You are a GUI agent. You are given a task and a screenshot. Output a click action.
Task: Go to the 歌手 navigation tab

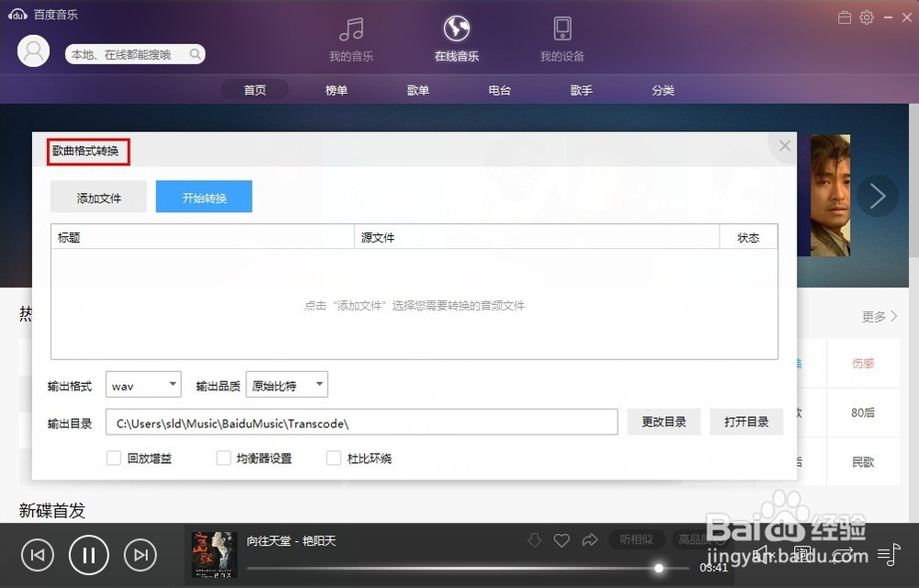[x=581, y=90]
